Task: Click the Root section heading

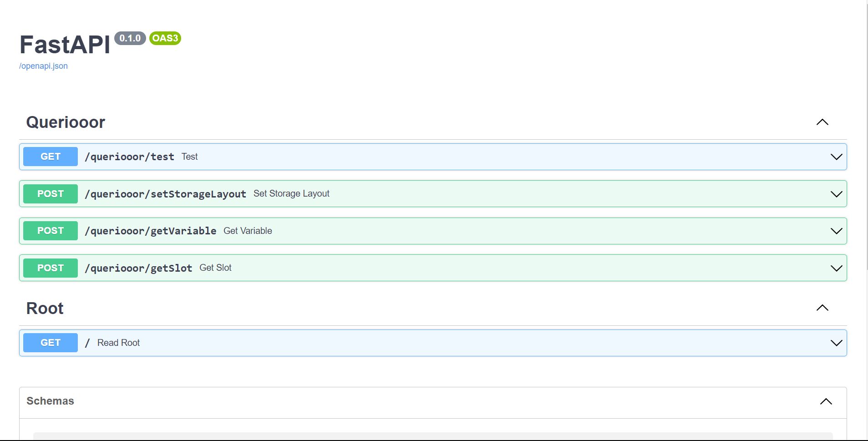Action: 45,308
